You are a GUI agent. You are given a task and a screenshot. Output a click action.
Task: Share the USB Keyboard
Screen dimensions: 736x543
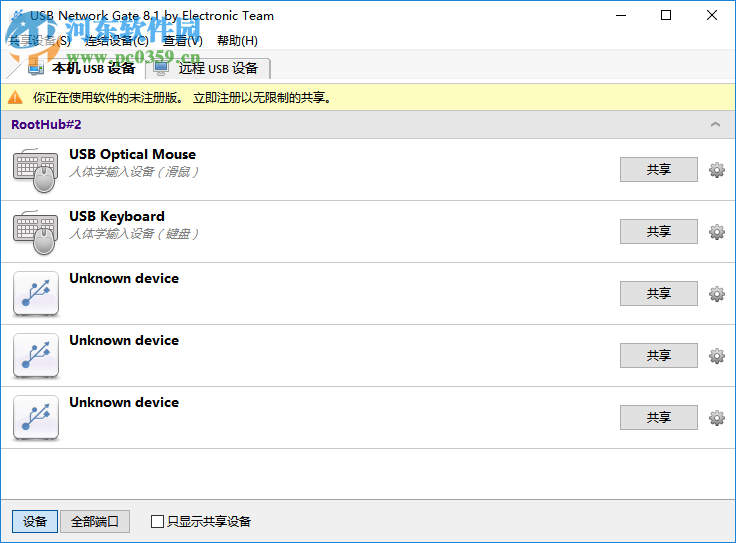[659, 231]
